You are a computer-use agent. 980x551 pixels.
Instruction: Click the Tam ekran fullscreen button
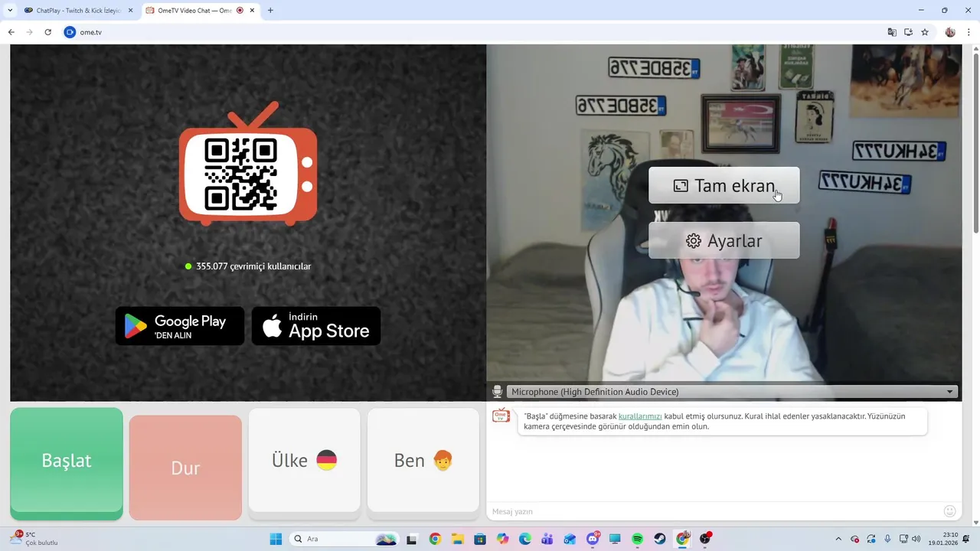(724, 185)
